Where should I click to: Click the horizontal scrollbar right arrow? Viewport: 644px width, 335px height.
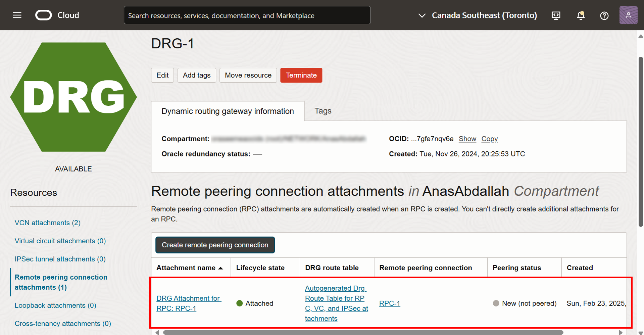coord(621,332)
